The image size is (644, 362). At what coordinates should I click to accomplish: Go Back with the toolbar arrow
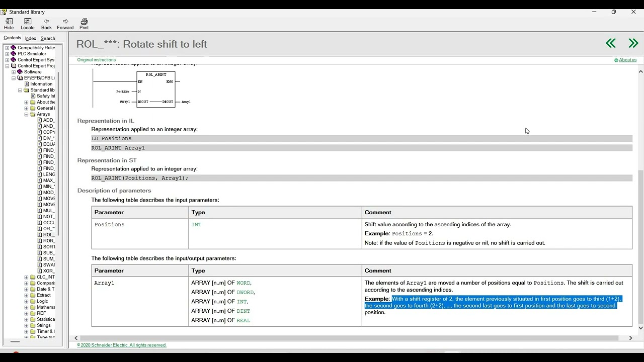[46, 22]
